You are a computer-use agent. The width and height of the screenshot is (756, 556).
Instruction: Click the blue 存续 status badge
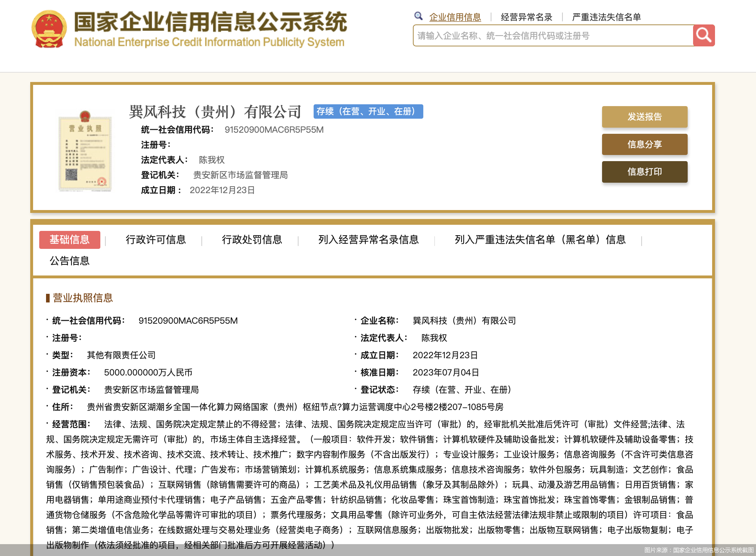(368, 111)
